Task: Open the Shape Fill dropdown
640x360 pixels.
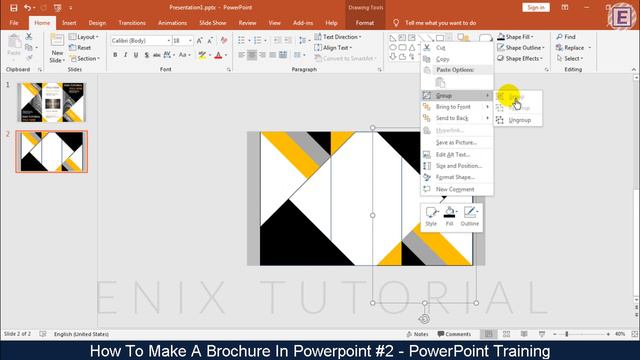Action: point(516,37)
